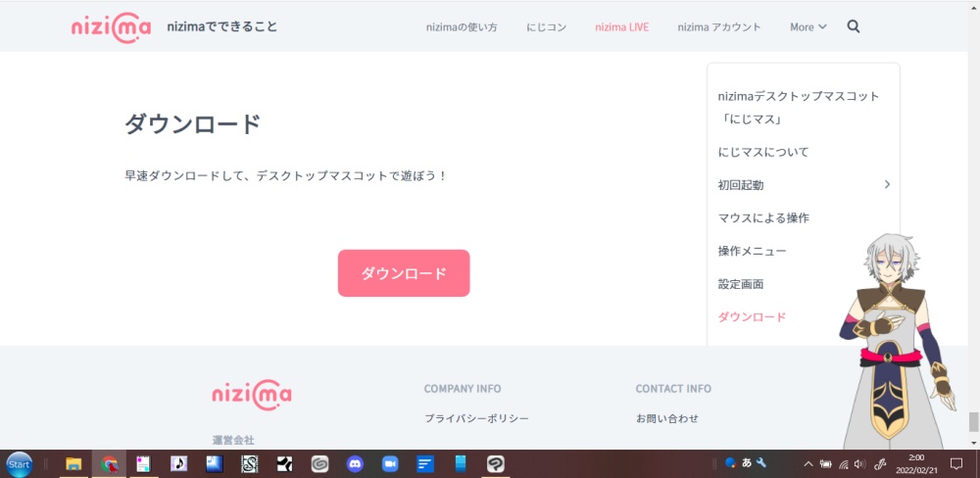Open お問い合わせ footer link

666,418
